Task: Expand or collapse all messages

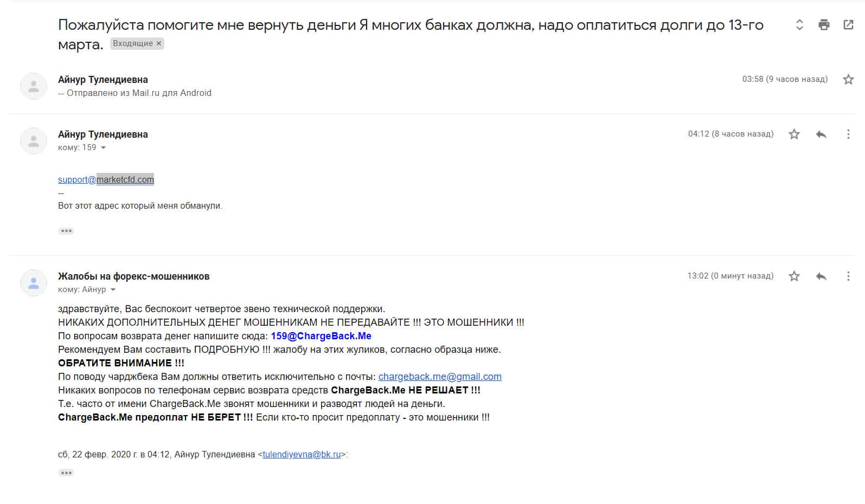Action: (799, 24)
